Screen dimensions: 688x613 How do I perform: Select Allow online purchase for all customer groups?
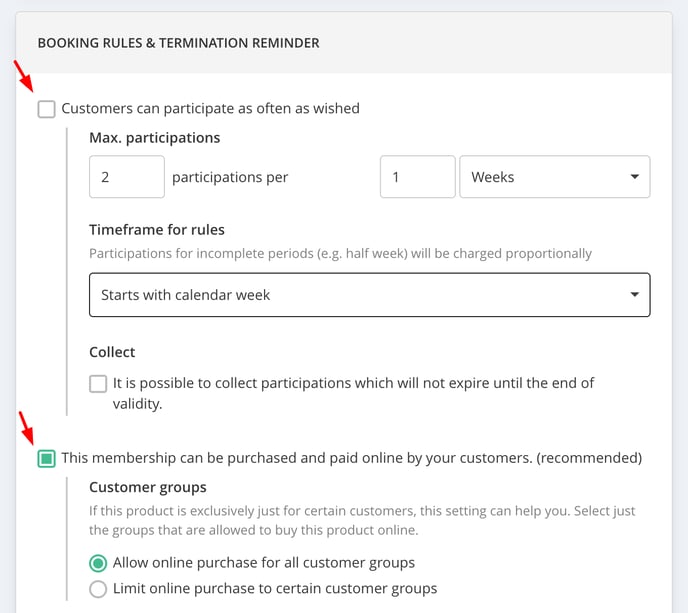[x=98, y=563]
